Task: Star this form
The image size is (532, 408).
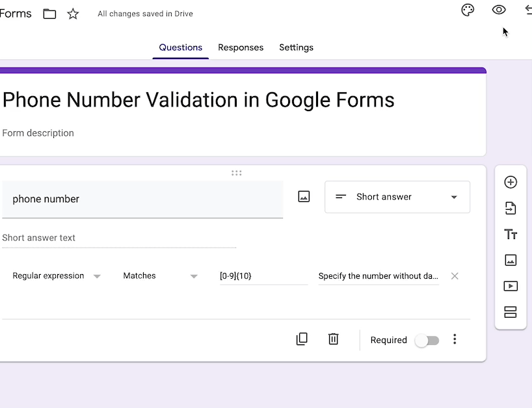Action: click(x=73, y=14)
